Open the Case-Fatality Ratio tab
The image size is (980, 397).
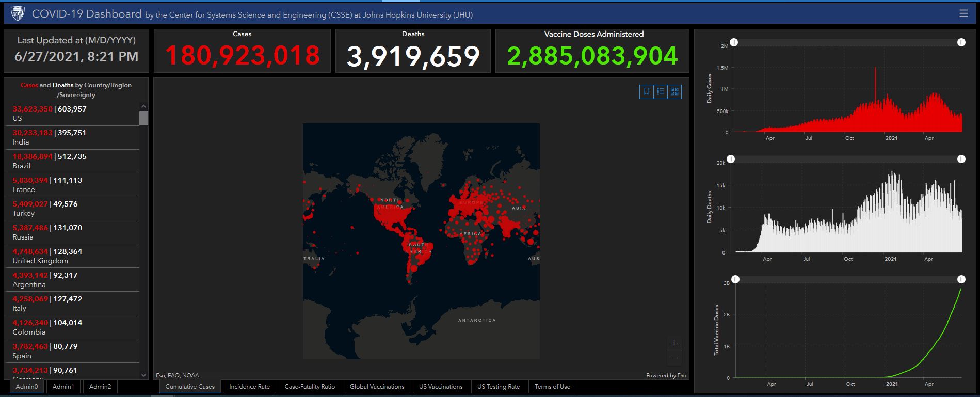click(310, 387)
